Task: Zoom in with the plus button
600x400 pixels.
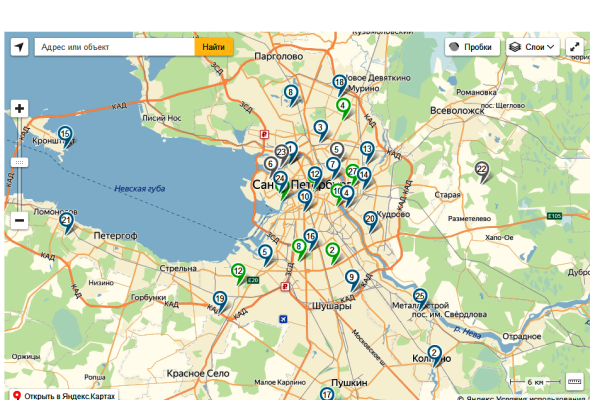Action: coord(19,109)
